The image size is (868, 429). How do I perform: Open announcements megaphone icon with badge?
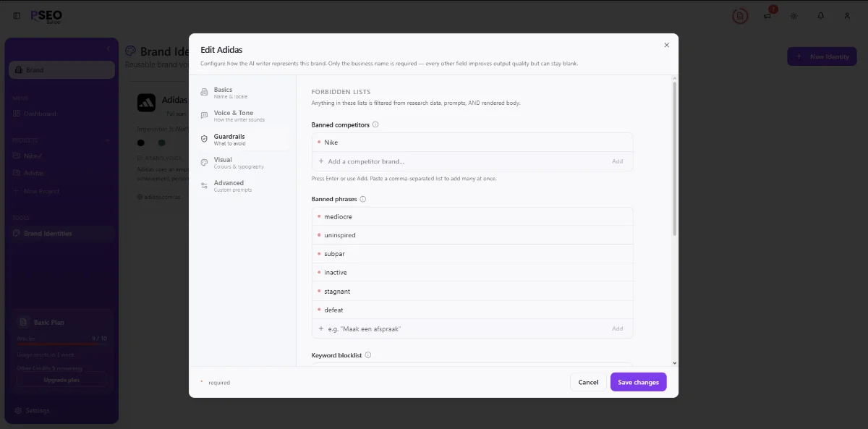pyautogui.click(x=768, y=15)
